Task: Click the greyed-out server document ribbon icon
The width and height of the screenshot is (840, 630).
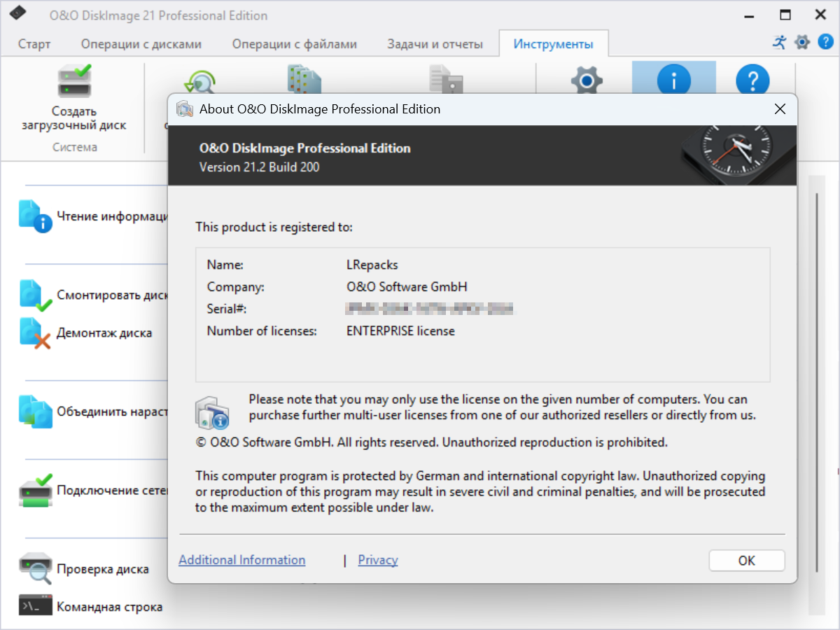Action: coord(445,78)
